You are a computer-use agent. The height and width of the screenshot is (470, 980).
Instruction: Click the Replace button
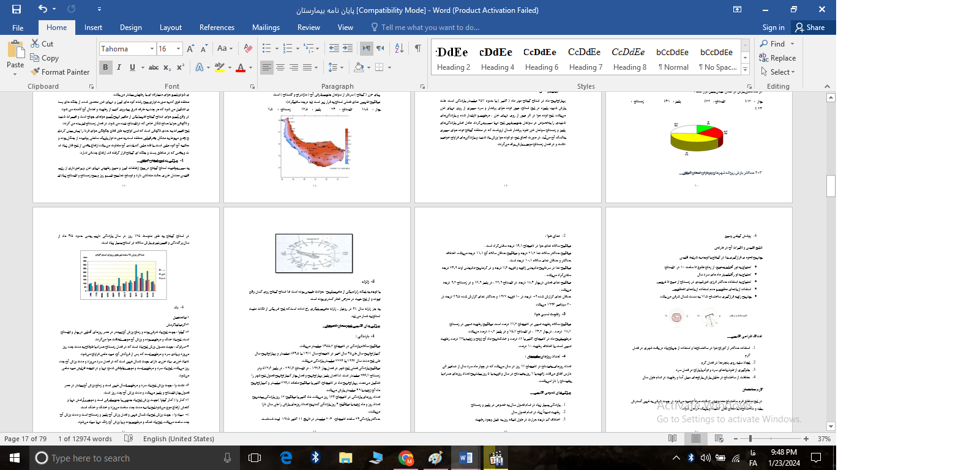coord(777,58)
